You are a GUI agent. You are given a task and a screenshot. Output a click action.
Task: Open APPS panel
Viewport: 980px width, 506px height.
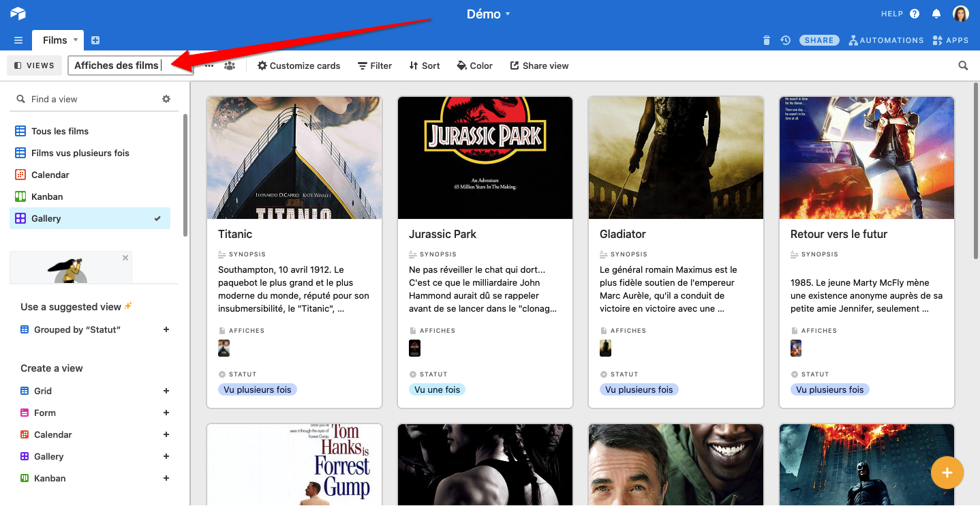[951, 40]
